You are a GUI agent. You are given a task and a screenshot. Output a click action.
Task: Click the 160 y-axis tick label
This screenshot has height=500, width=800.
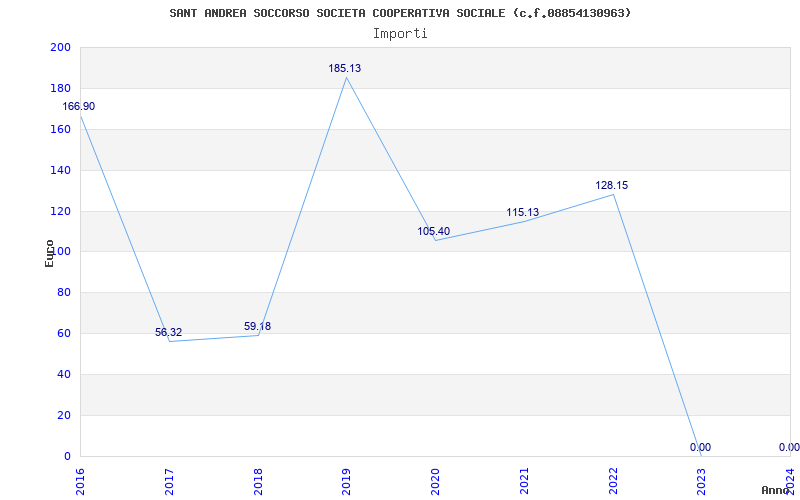60,129
